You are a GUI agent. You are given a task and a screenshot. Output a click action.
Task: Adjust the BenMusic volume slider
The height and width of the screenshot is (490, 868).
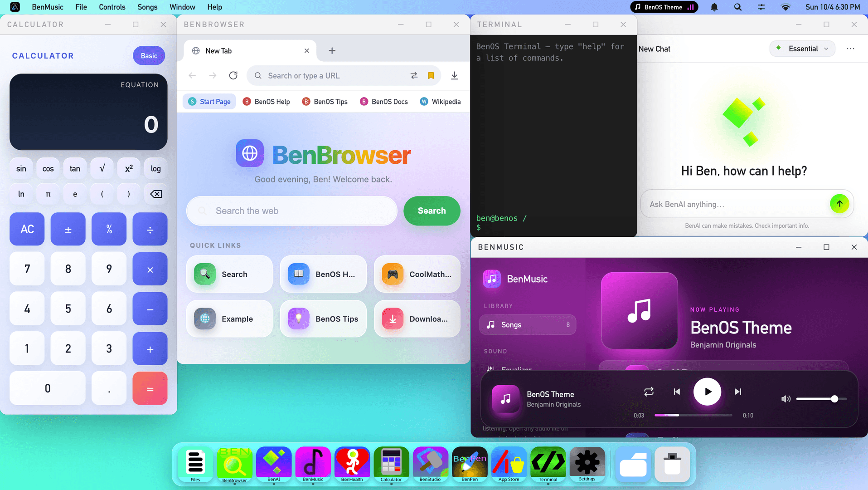821,399
